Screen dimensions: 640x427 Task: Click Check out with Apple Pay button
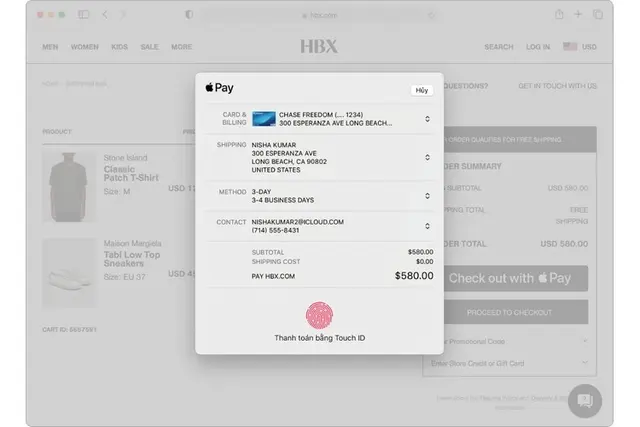[516, 278]
